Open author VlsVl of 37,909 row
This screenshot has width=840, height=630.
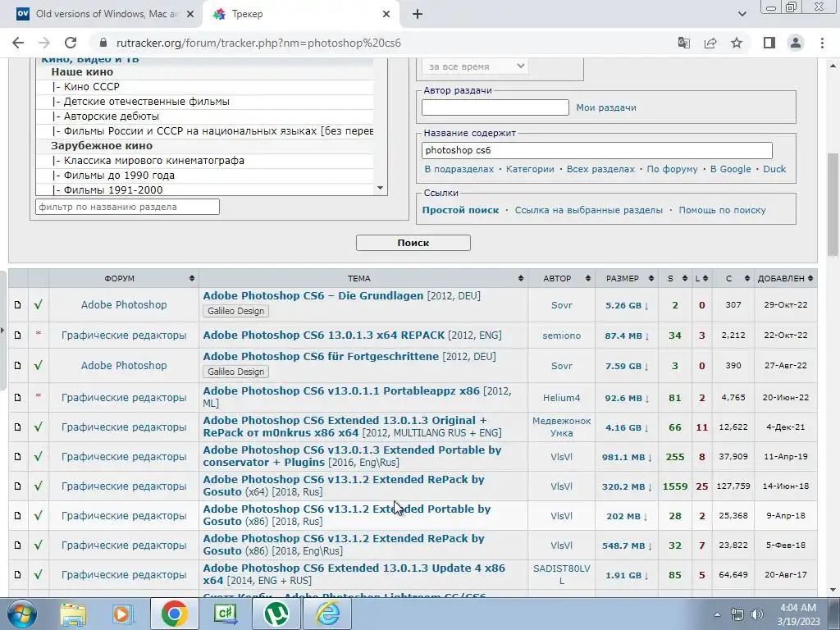[561, 457]
